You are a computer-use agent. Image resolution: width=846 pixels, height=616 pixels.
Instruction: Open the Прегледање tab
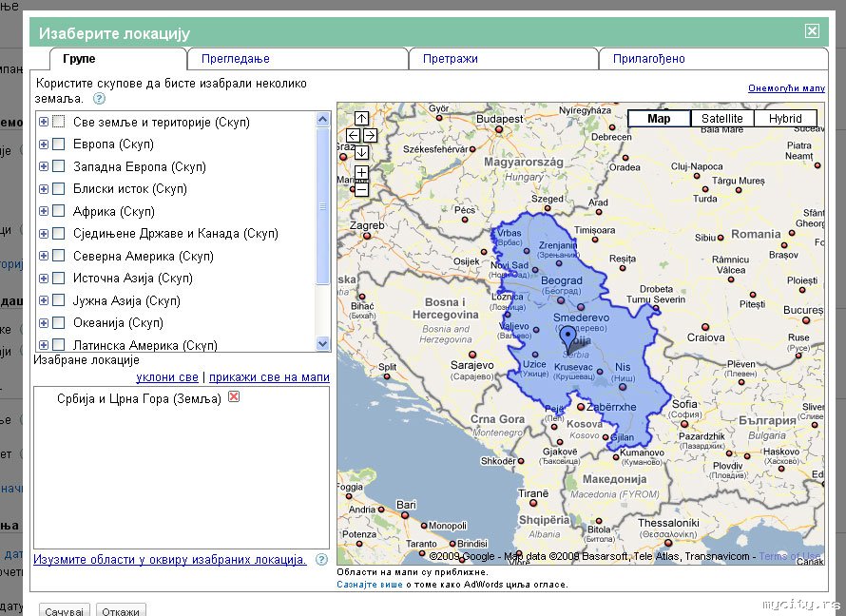click(236, 59)
